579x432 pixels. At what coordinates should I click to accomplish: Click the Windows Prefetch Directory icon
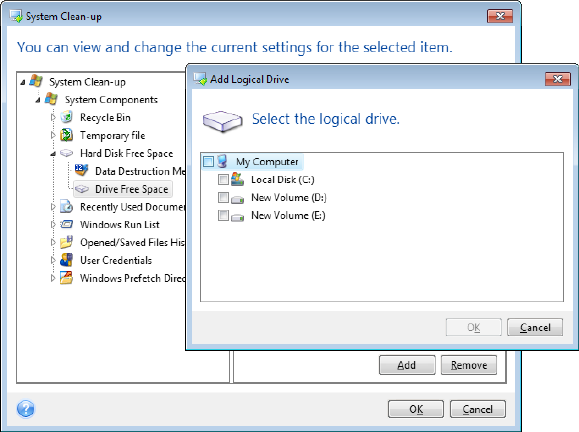pos(66,278)
